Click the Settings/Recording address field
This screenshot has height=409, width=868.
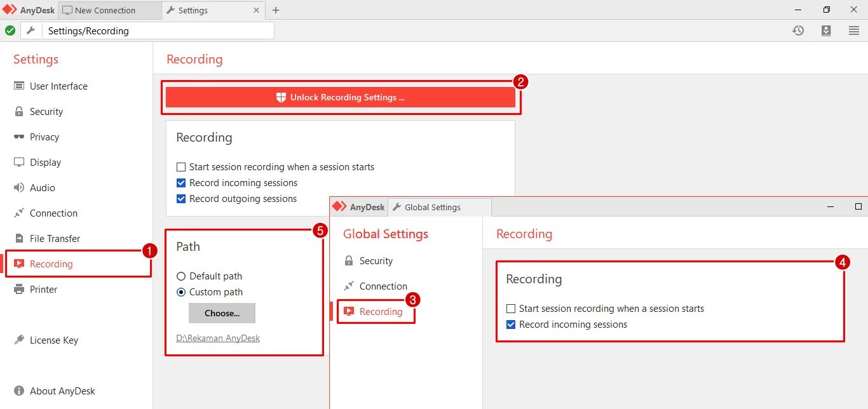click(x=158, y=30)
